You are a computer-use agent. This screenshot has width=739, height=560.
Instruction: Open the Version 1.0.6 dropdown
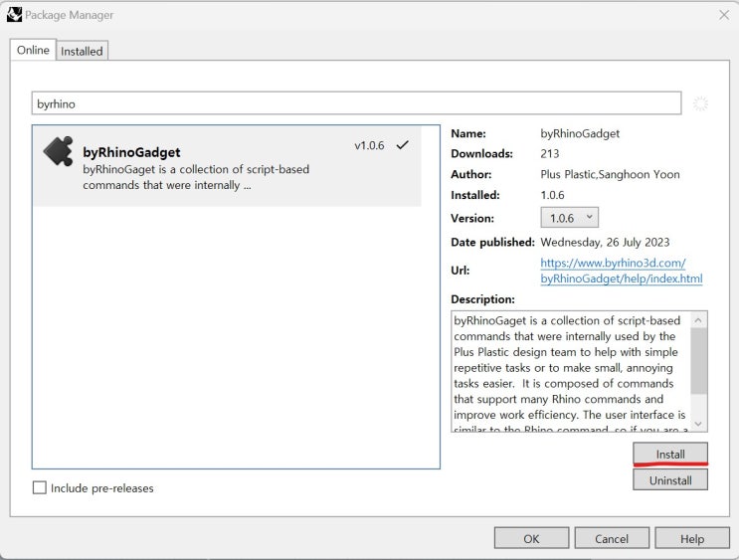(x=569, y=218)
